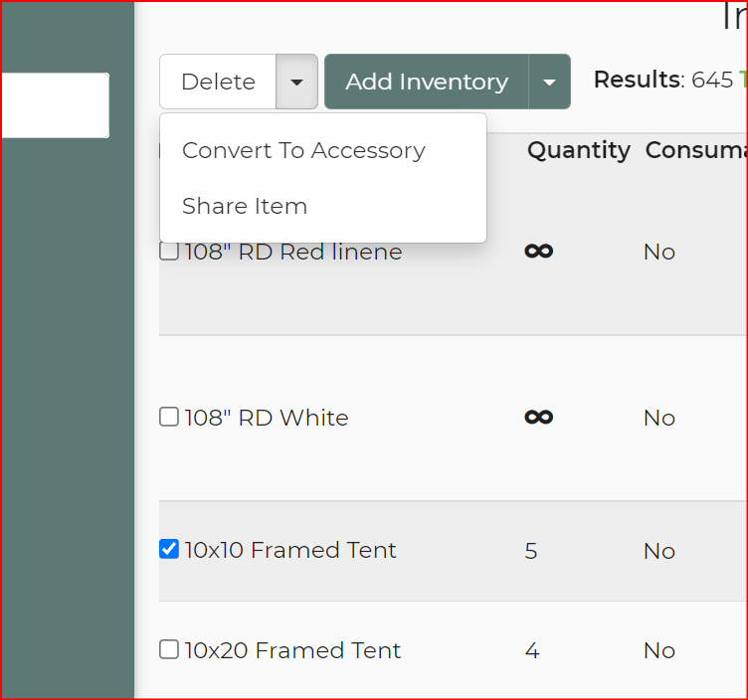This screenshot has height=700, width=748.
Task: Choose Convert To Accessory from the menu
Action: click(303, 151)
